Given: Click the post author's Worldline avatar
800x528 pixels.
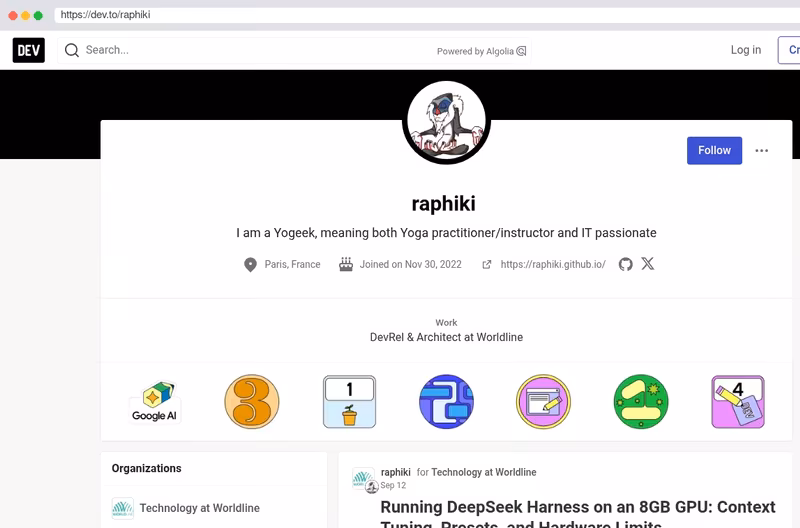Looking at the screenshot, I should point(363,479).
